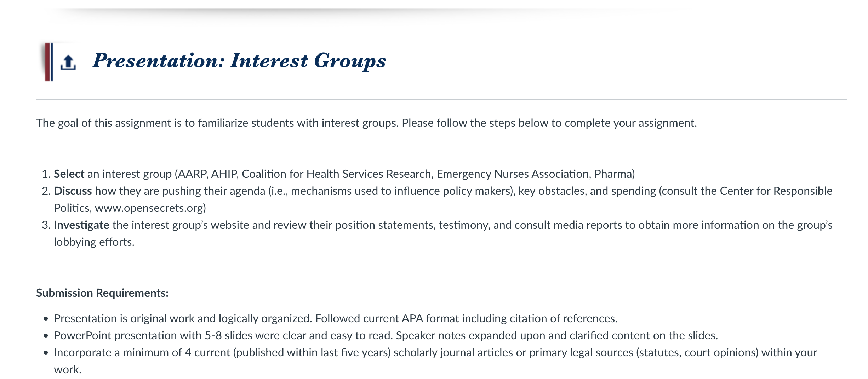Click the www.opensecrets.org web address text

coord(149,208)
